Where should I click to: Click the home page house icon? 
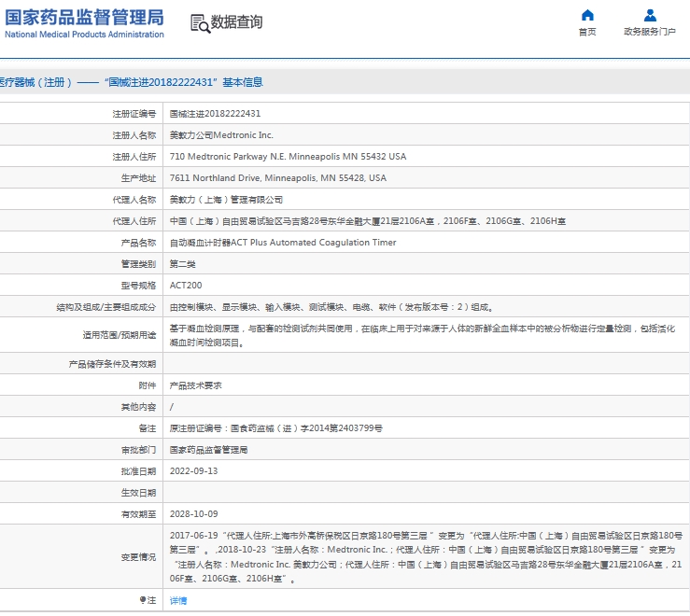tap(587, 15)
